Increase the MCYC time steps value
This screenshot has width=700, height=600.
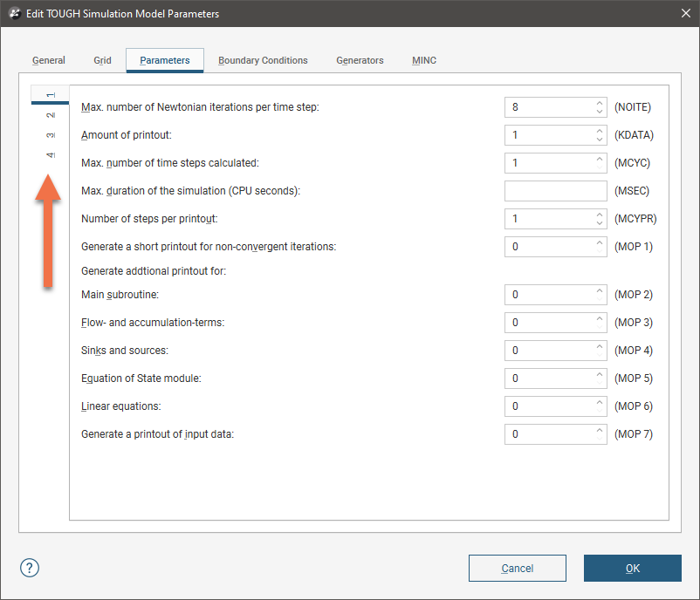pos(600,159)
